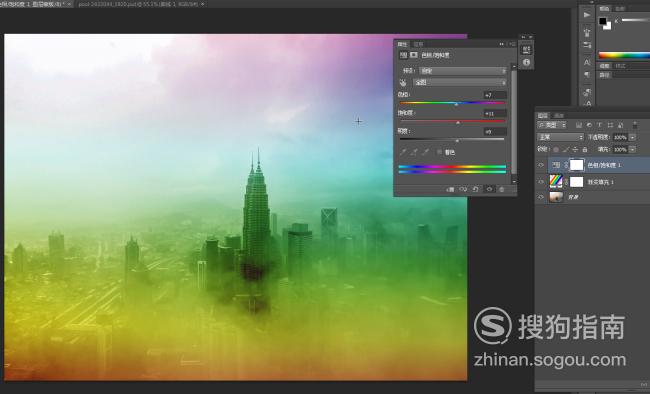The height and width of the screenshot is (394, 650).
Task: Enable the Colorize checkbox
Action: [x=439, y=153]
